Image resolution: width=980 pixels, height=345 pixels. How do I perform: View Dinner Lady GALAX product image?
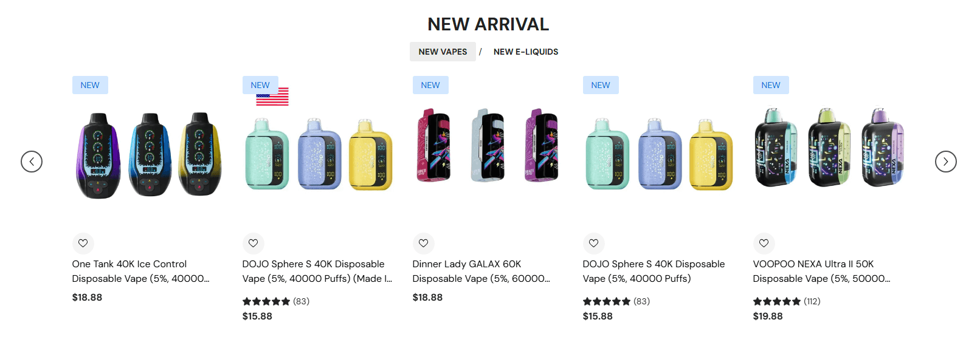coord(488,145)
